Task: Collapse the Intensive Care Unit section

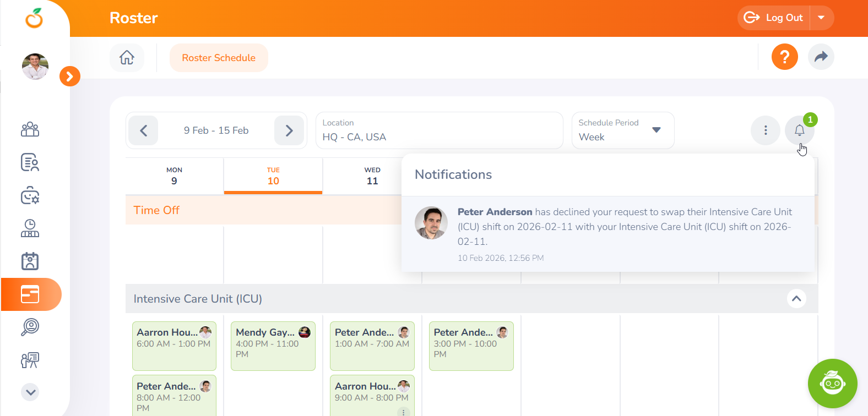Action: pyautogui.click(x=796, y=299)
